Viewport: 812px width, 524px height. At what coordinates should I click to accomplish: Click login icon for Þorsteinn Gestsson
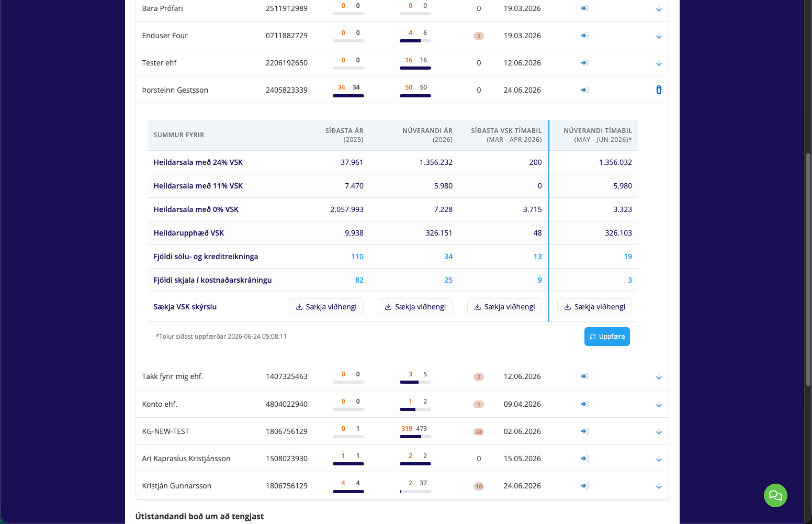[x=584, y=90]
